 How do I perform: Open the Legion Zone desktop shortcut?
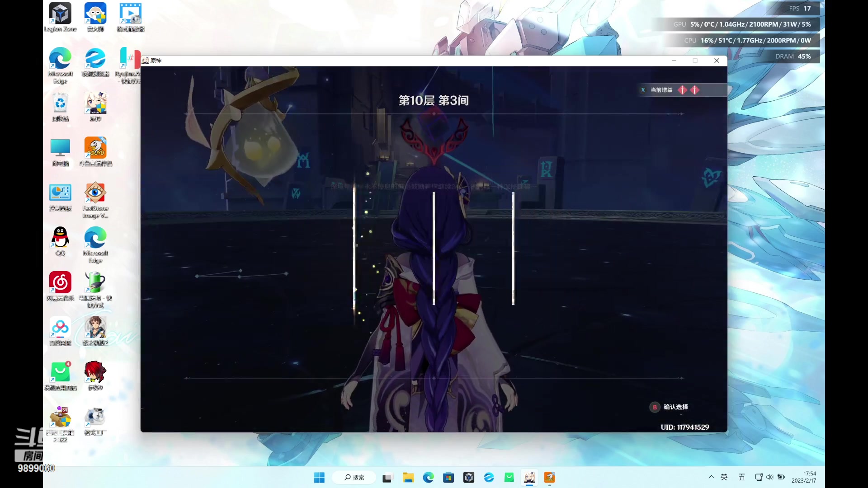60,17
